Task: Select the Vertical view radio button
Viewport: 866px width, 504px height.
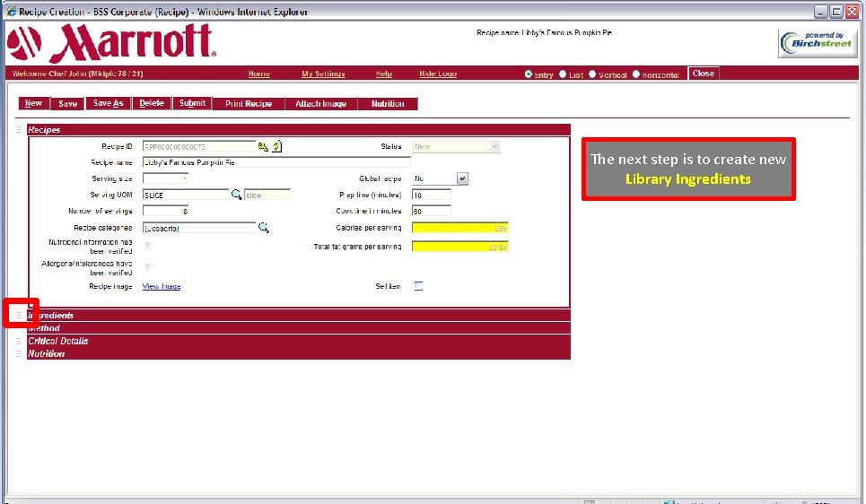Action: [592, 74]
